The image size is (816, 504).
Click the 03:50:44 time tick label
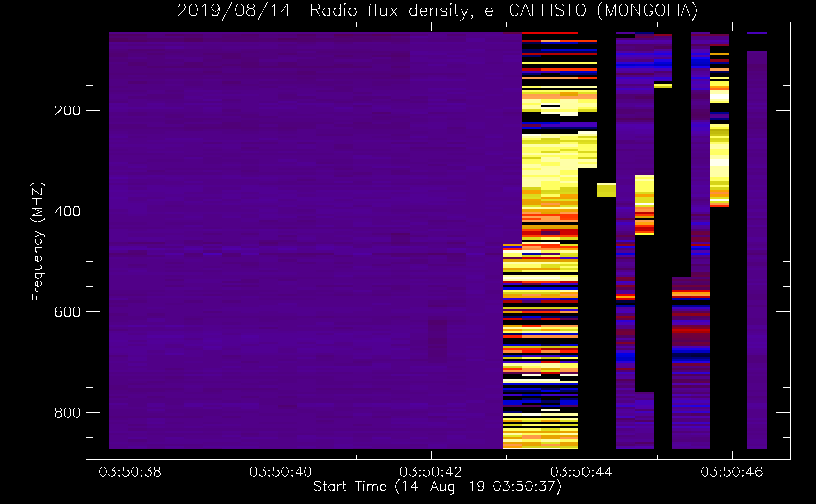pyautogui.click(x=581, y=472)
